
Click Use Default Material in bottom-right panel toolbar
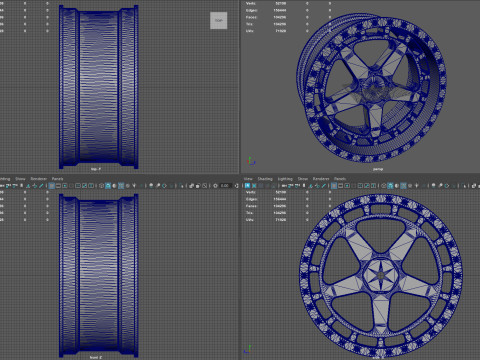pyautogui.click(x=397, y=186)
